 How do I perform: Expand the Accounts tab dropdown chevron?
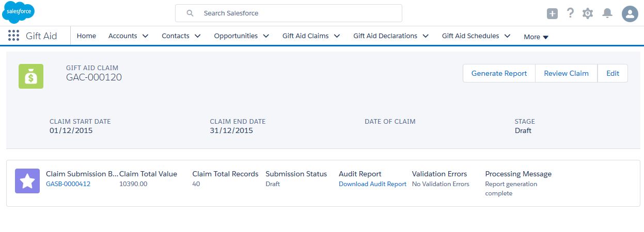tap(145, 36)
